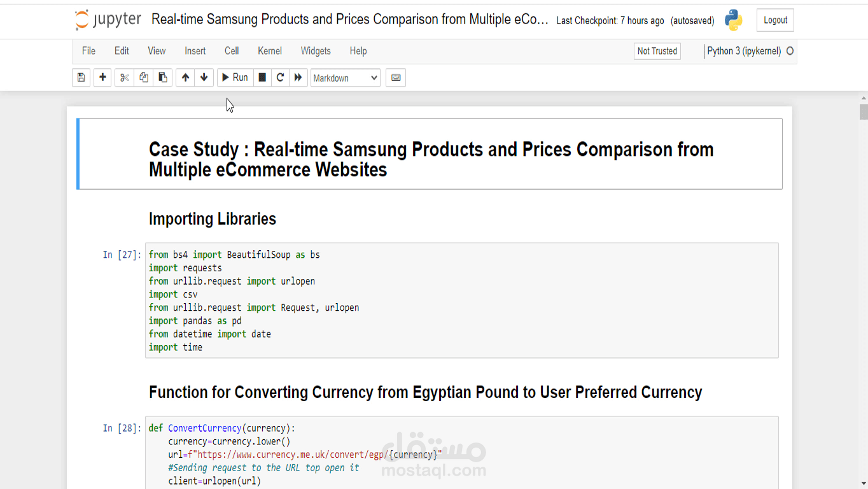Open the Insert menu
Screen dimensions: 868x489
tap(195, 51)
